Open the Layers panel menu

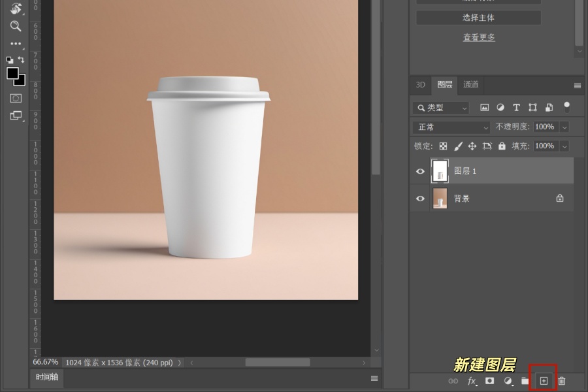(x=578, y=86)
